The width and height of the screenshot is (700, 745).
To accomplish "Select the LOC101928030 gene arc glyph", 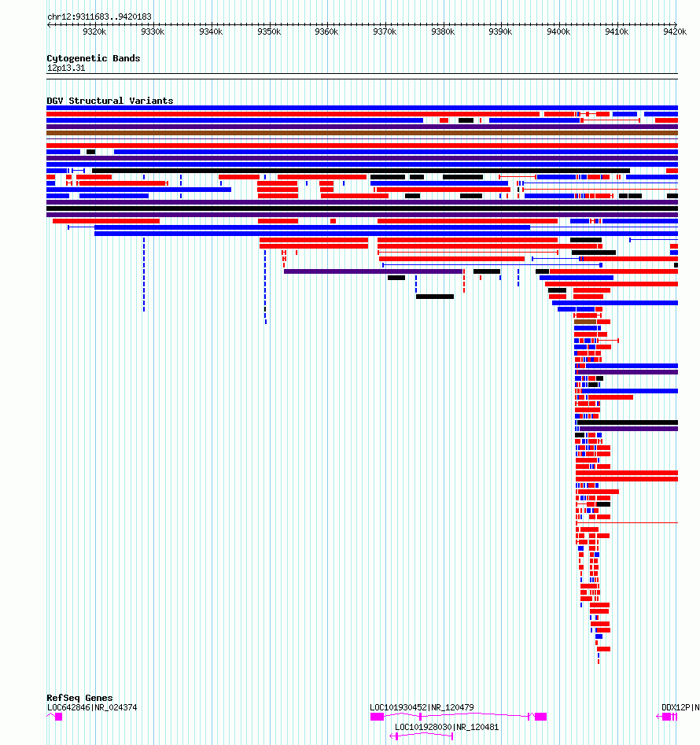I will coord(422,736).
